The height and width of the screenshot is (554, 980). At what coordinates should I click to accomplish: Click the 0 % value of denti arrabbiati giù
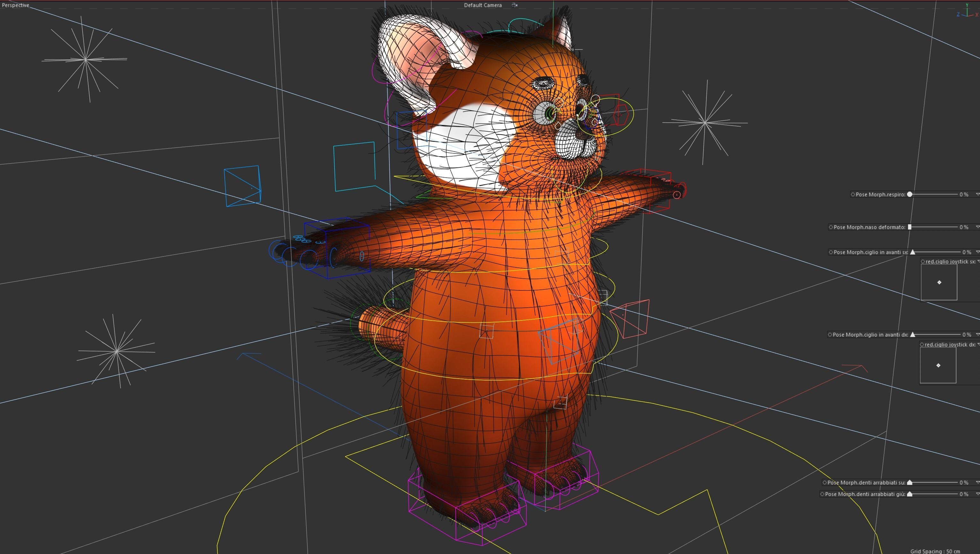pos(964,494)
